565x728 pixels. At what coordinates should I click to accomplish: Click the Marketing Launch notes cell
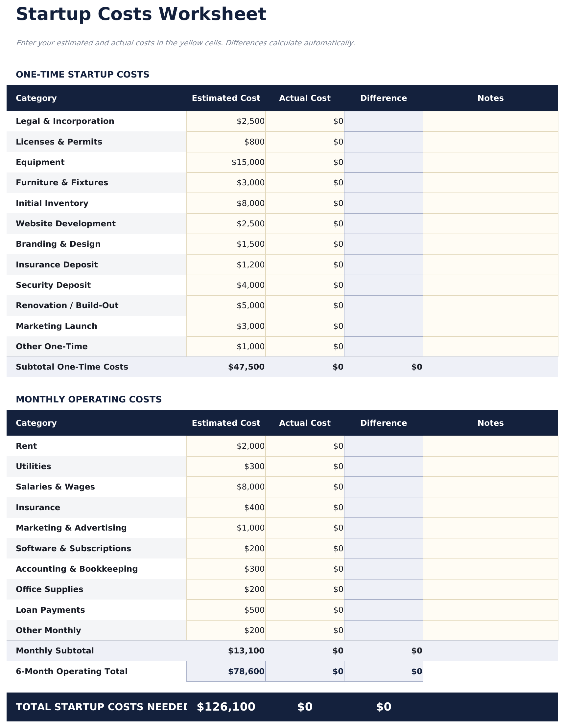[x=490, y=326]
